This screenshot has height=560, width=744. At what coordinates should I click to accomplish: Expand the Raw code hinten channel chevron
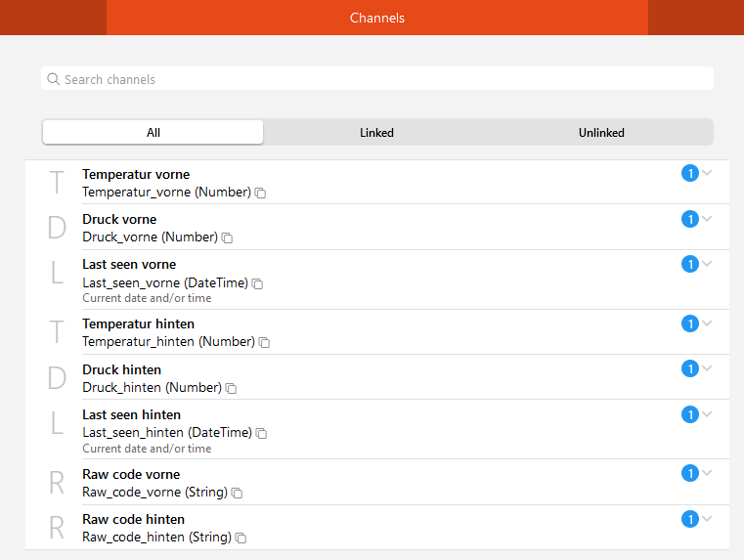[x=708, y=518]
